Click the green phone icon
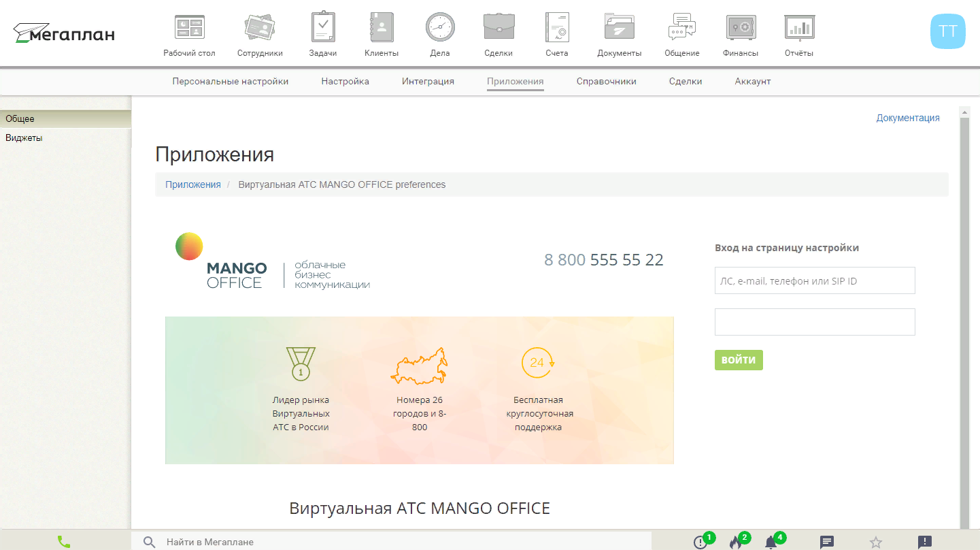The width and height of the screenshot is (980, 550). point(64,542)
